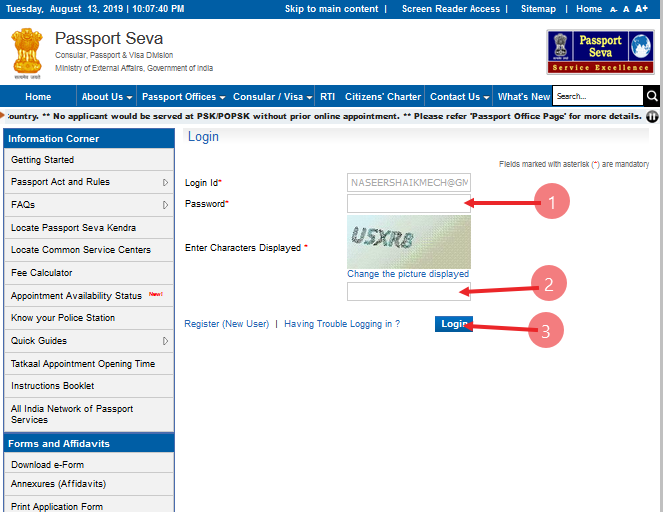This screenshot has width=663, height=512.
Task: Decrease font size with A- button
Action: tap(614, 9)
